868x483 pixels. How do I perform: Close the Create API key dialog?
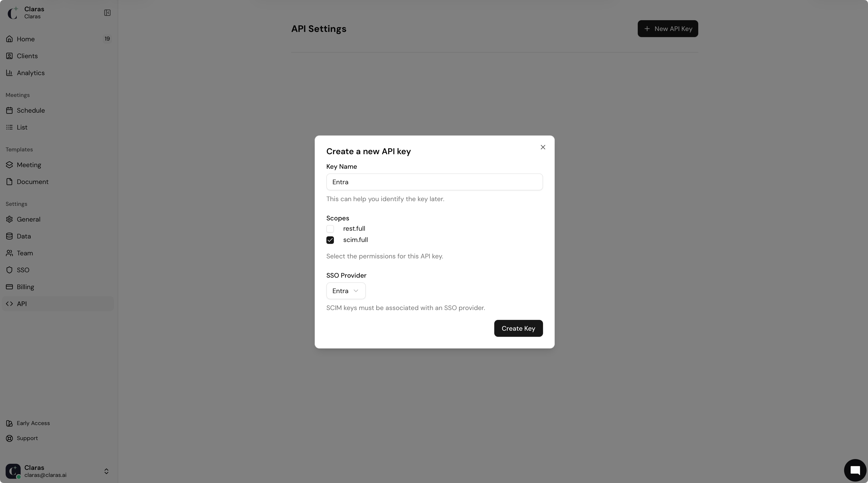pyautogui.click(x=543, y=147)
